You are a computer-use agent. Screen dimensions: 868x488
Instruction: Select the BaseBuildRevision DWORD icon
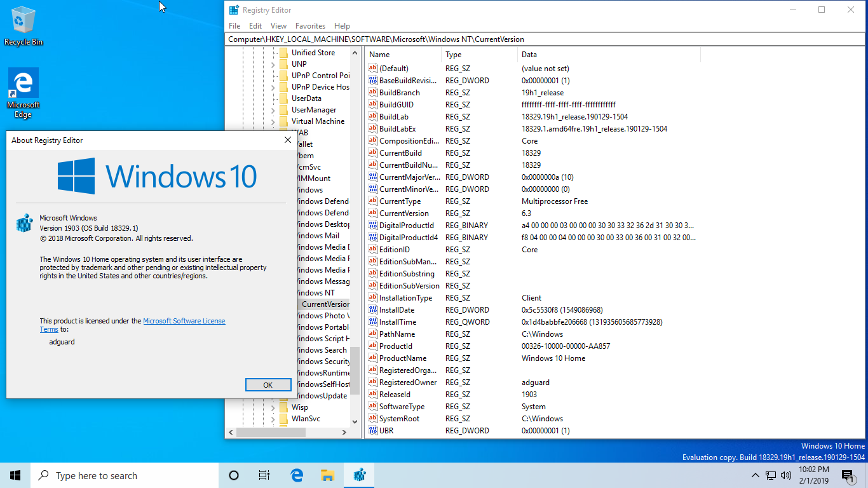(x=373, y=81)
